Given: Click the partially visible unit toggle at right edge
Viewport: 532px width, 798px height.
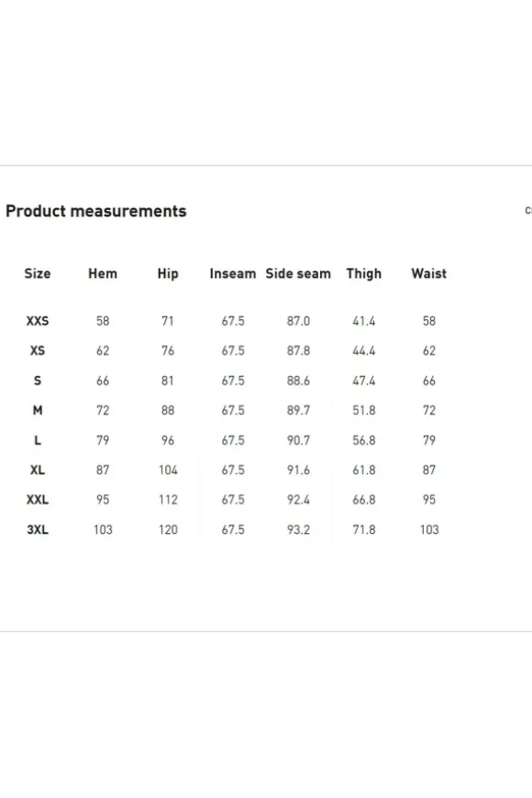Looking at the screenshot, I should pos(528,210).
